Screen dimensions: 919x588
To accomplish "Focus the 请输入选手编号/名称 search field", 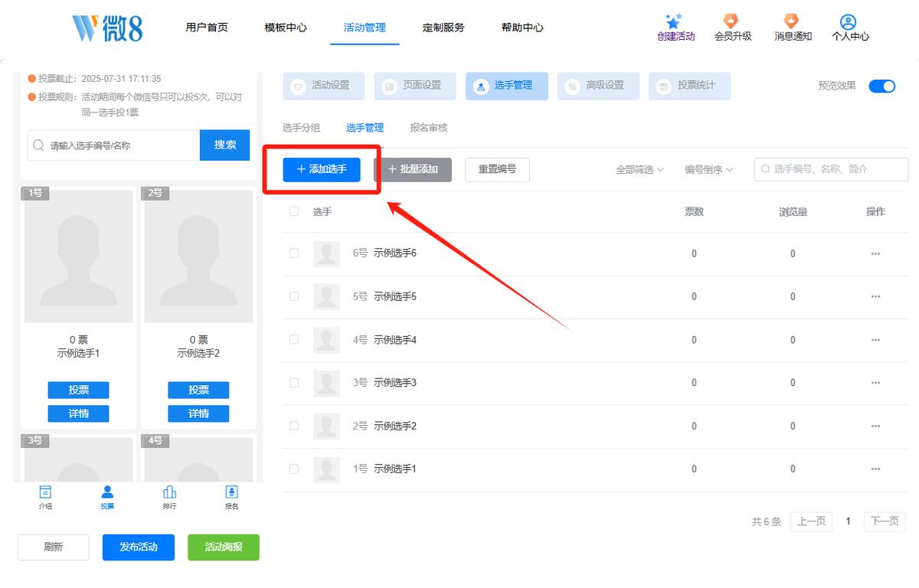I will coord(113,145).
